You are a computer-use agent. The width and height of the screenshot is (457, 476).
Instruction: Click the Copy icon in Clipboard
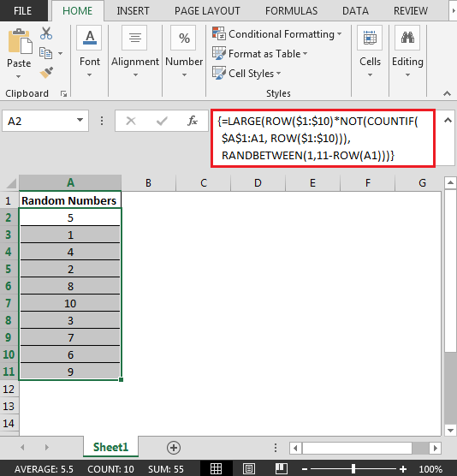[x=46, y=53]
